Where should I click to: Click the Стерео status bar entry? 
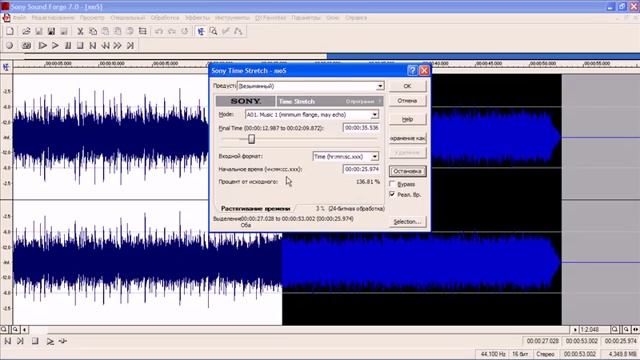pos(545,354)
